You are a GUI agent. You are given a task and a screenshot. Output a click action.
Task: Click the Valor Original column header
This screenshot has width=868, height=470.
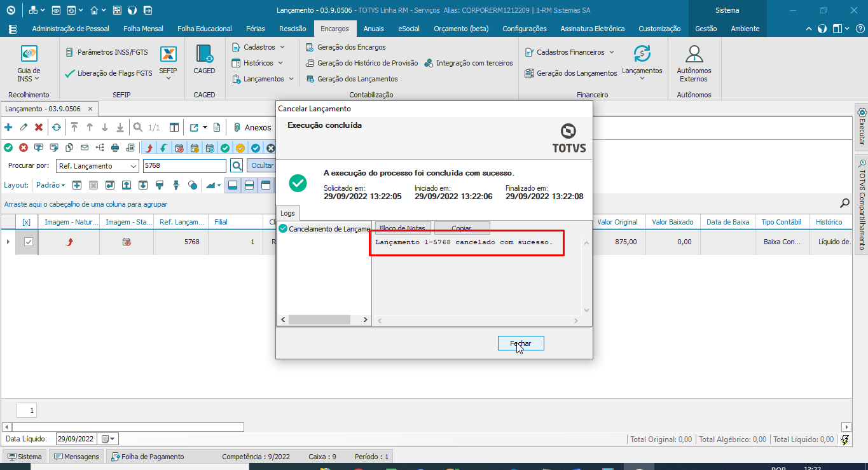pyautogui.click(x=617, y=222)
